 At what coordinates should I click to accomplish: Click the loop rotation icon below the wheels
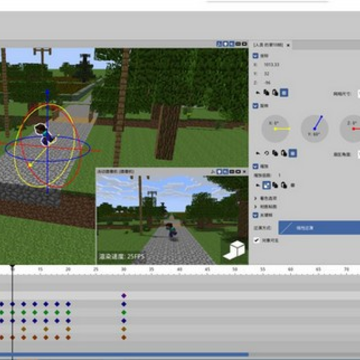coord(266,153)
